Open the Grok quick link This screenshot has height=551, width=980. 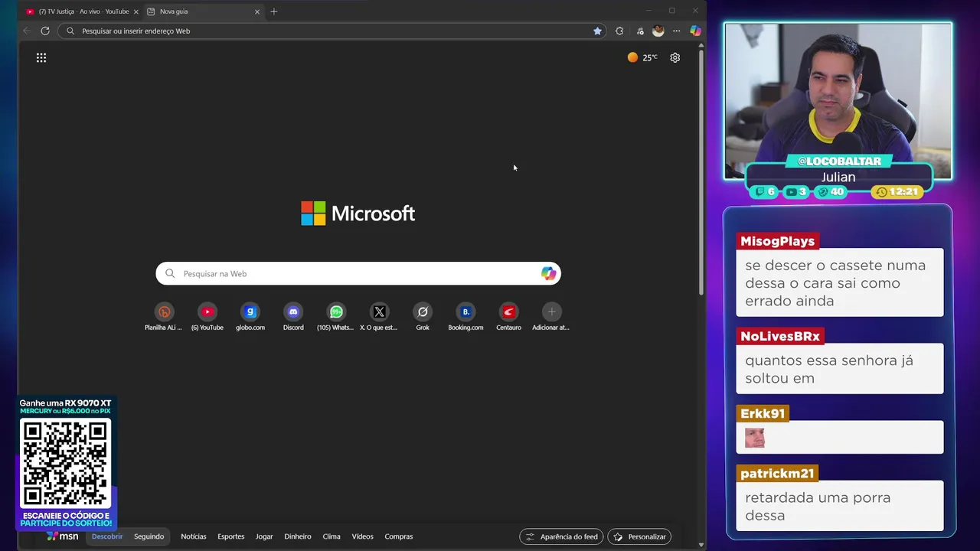coord(423,317)
